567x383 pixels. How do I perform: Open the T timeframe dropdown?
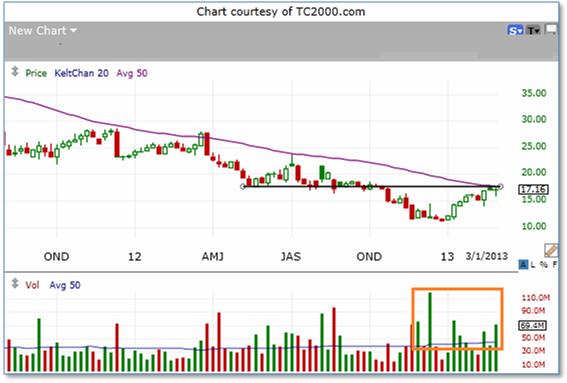point(533,30)
